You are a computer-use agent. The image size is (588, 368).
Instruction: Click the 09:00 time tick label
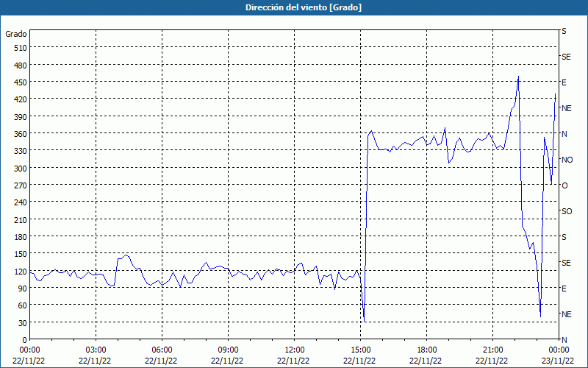coord(228,350)
